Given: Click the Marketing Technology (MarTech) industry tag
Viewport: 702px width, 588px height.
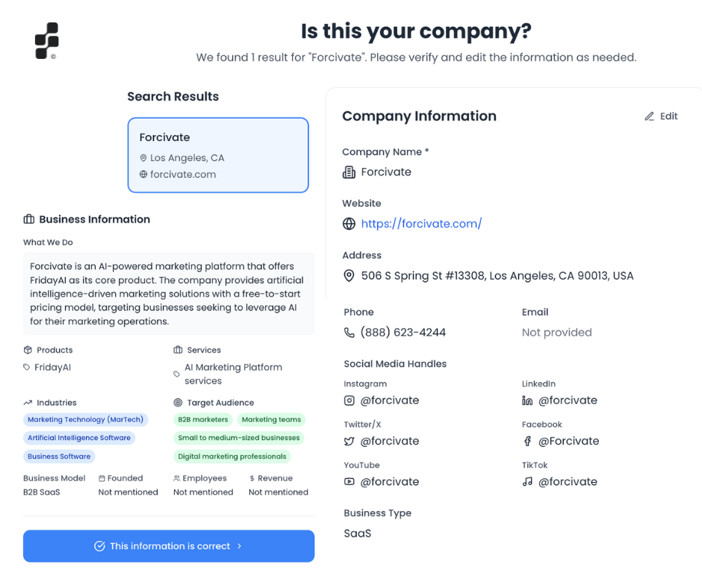Looking at the screenshot, I should pyautogui.click(x=85, y=420).
